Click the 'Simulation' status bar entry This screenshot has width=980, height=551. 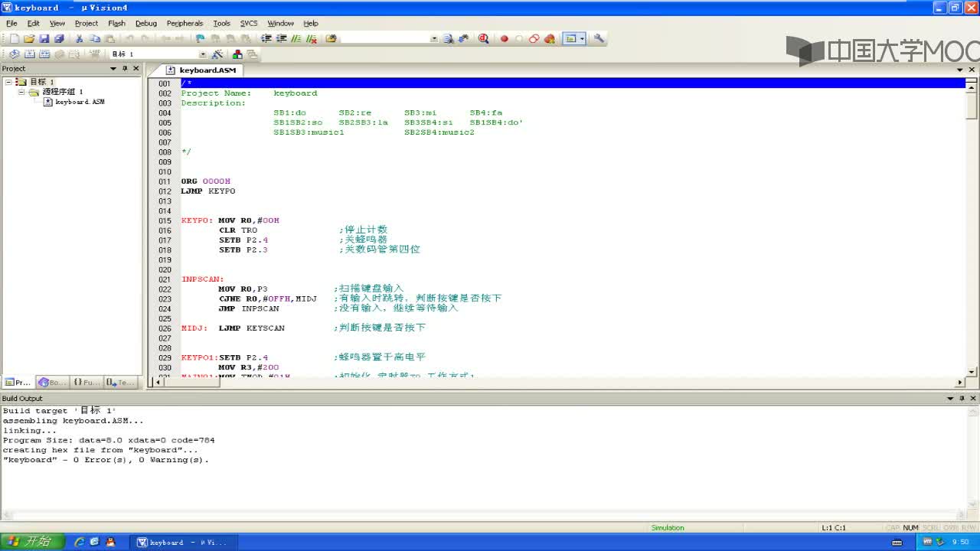point(668,528)
